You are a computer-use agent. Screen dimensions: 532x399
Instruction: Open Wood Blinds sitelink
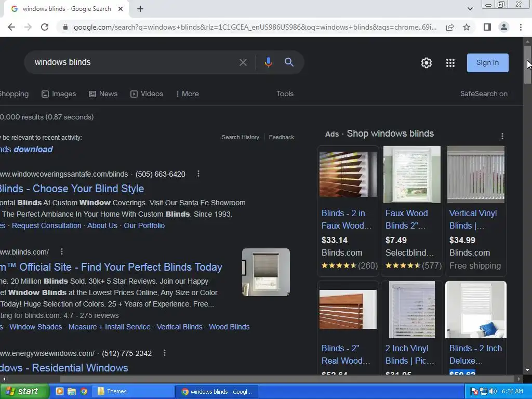click(229, 327)
